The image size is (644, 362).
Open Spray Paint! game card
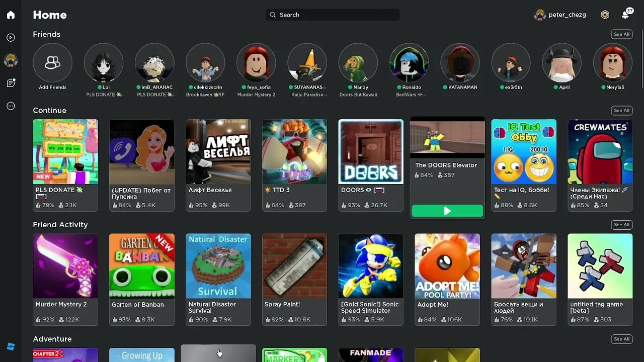[294, 279]
